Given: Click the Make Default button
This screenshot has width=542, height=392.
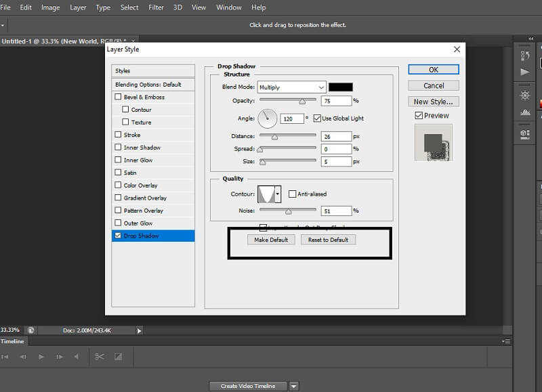Looking at the screenshot, I should [x=272, y=239].
